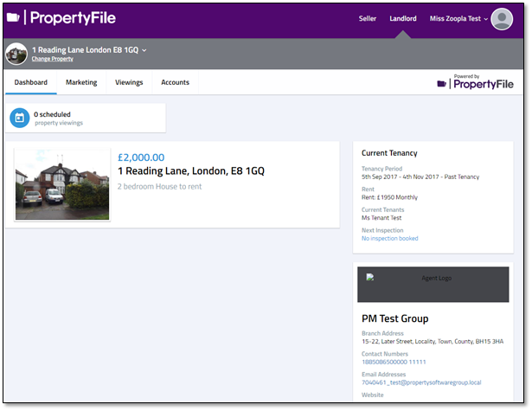Viewport: 532px width, 411px height.
Task: Click the blue calendar viewings icon
Action: pos(20,118)
